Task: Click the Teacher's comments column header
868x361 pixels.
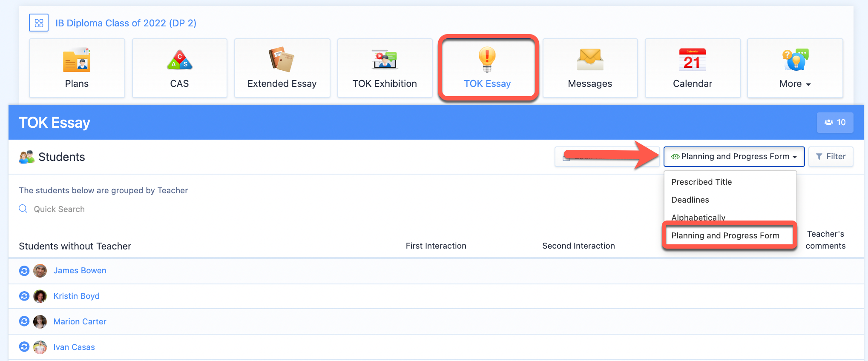Action: (x=825, y=240)
